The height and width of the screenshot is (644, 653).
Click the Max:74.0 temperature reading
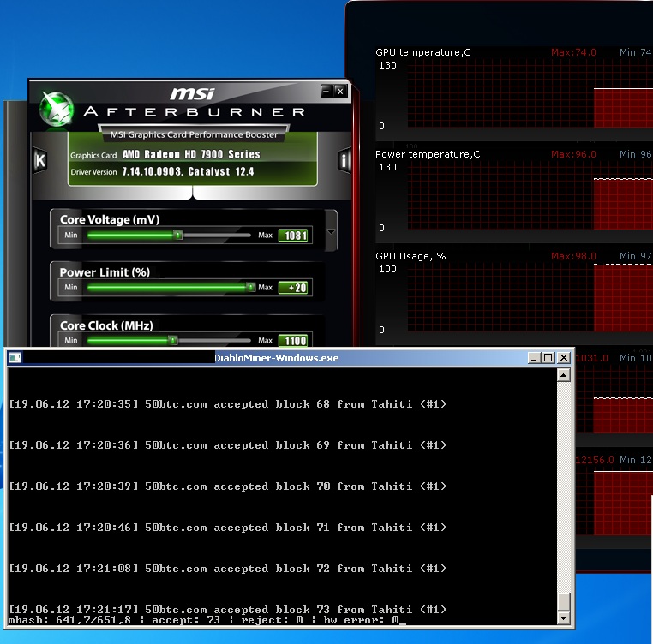pyautogui.click(x=573, y=52)
